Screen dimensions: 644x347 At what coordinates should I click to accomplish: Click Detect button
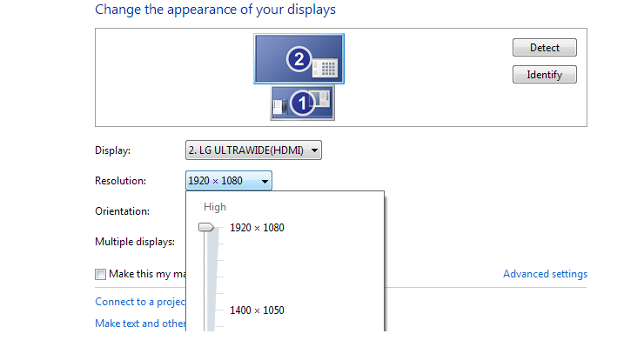[x=545, y=48]
